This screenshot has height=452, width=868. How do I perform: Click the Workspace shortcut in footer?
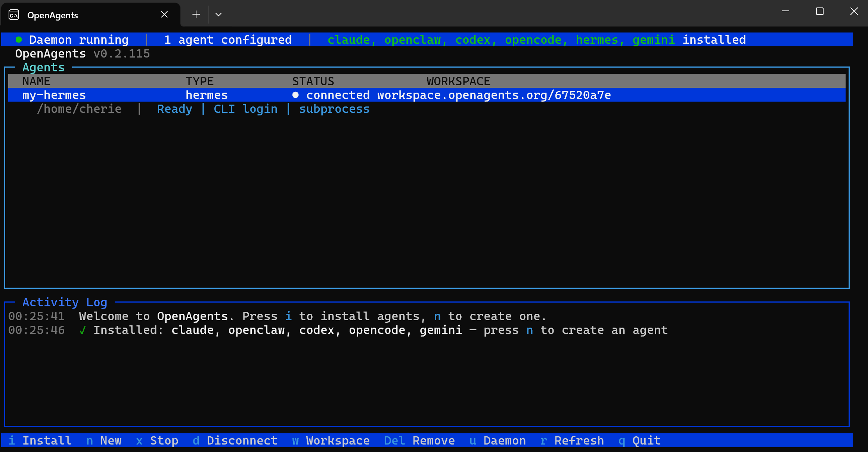331,441
